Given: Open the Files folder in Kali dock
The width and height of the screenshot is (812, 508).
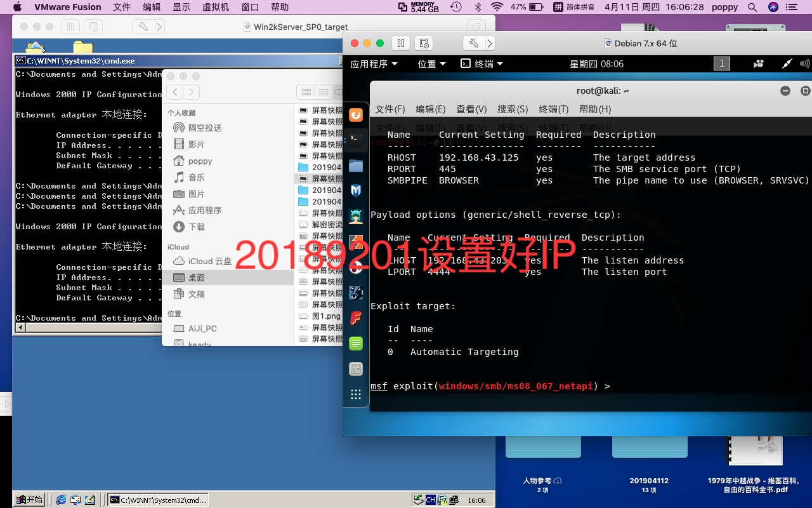Looking at the screenshot, I should click(x=356, y=166).
